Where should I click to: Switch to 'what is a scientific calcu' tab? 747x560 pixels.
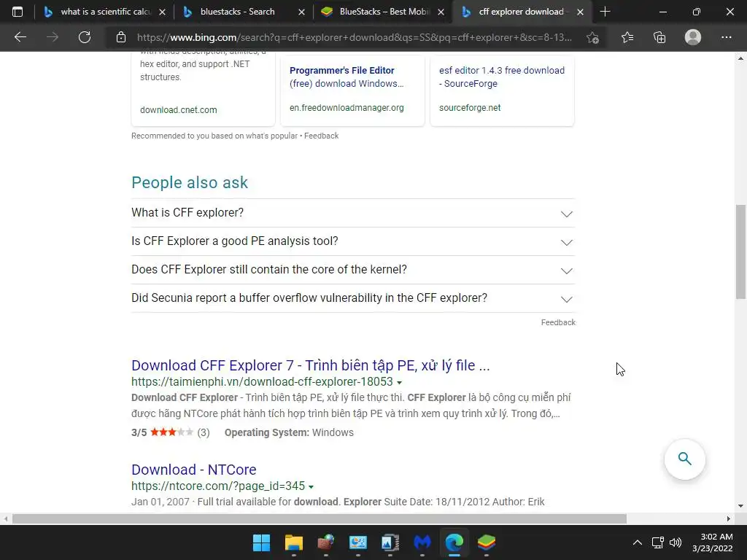click(x=105, y=12)
